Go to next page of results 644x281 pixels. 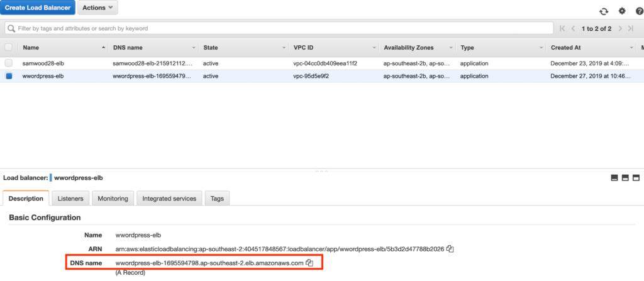[x=620, y=28]
